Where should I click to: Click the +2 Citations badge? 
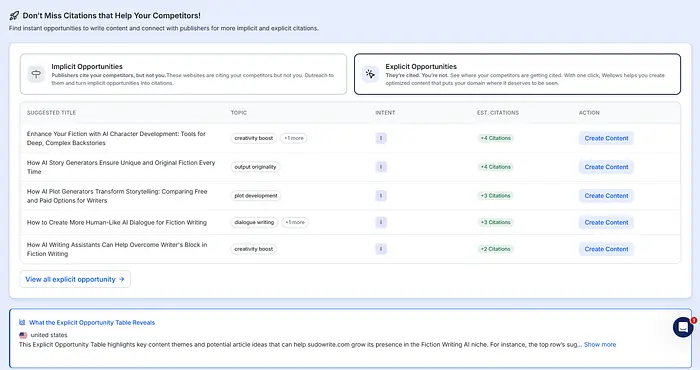point(495,249)
